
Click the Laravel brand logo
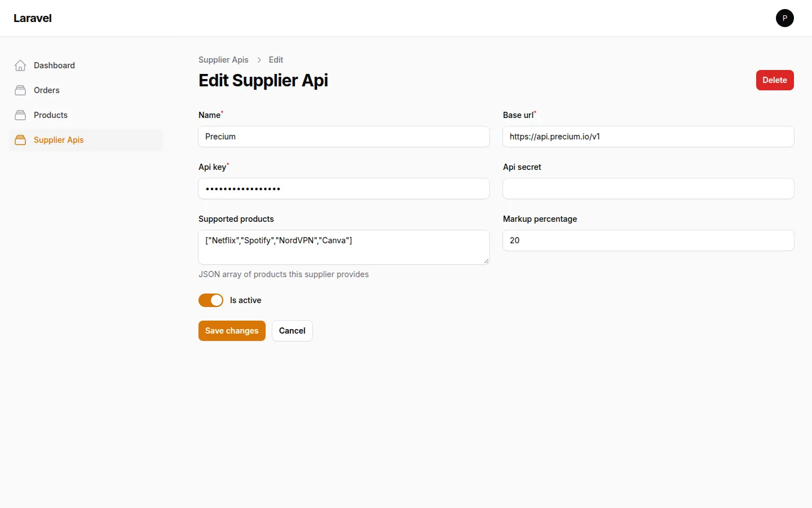33,18
